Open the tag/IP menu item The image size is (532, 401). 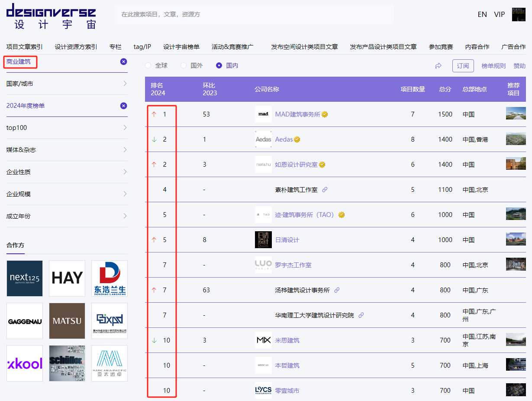142,47
